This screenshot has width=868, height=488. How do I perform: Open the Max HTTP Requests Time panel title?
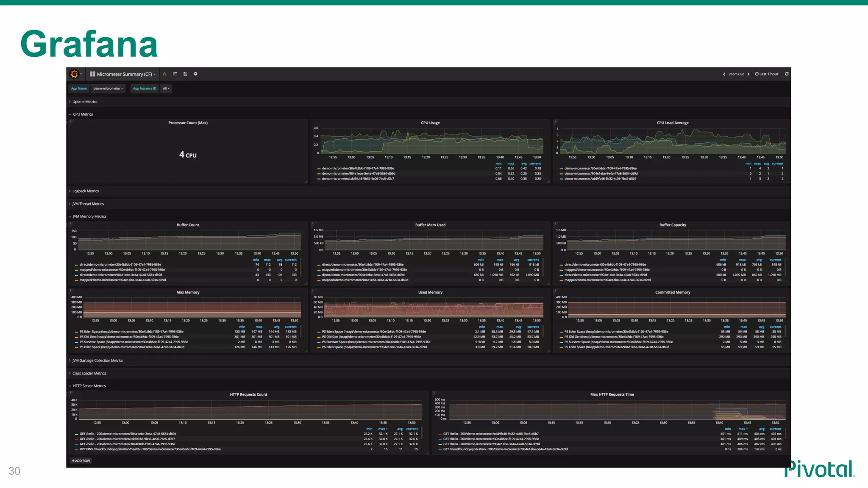click(612, 394)
